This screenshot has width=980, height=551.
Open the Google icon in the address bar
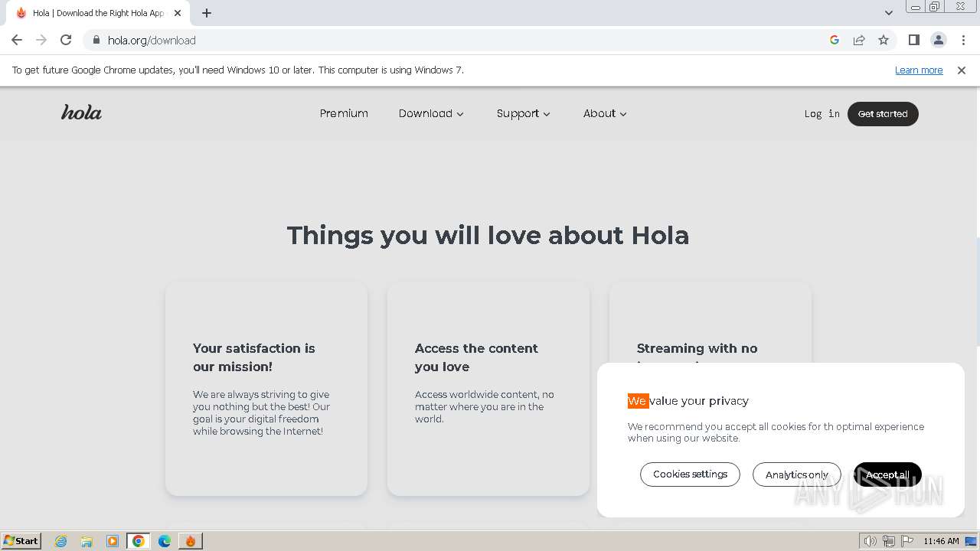[835, 40]
